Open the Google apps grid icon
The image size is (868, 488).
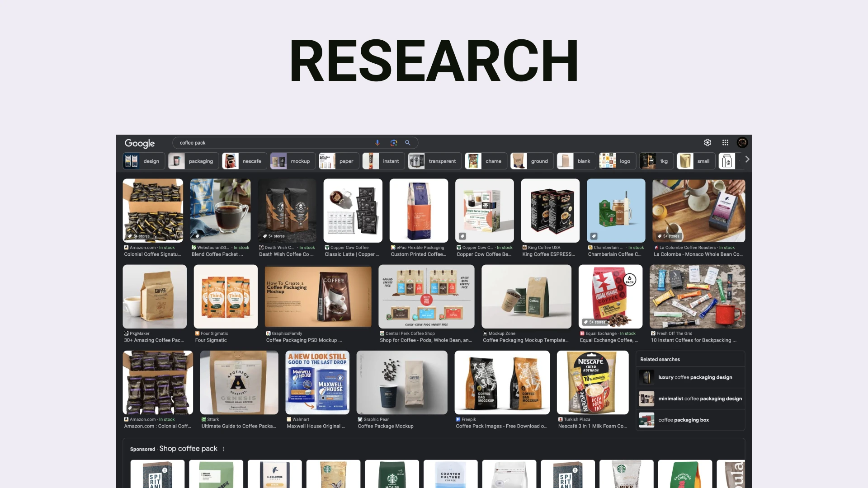(x=725, y=143)
